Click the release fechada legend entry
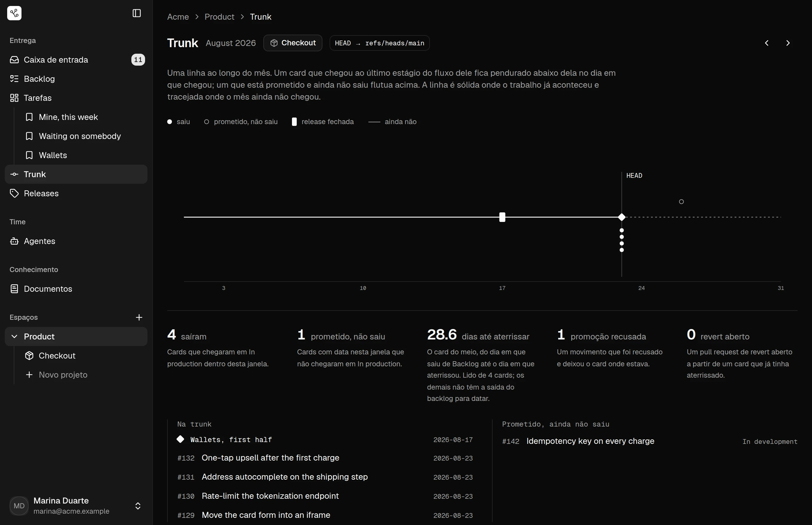The width and height of the screenshot is (812, 525). tap(323, 122)
